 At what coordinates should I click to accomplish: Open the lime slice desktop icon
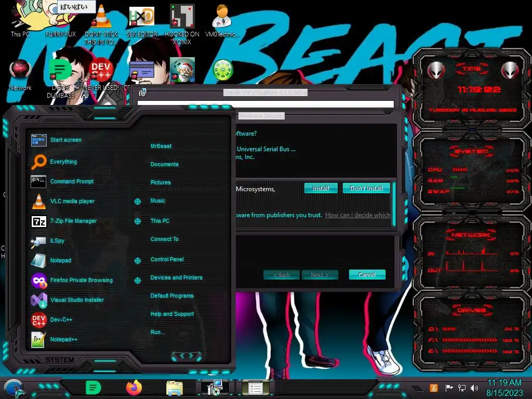[x=222, y=70]
